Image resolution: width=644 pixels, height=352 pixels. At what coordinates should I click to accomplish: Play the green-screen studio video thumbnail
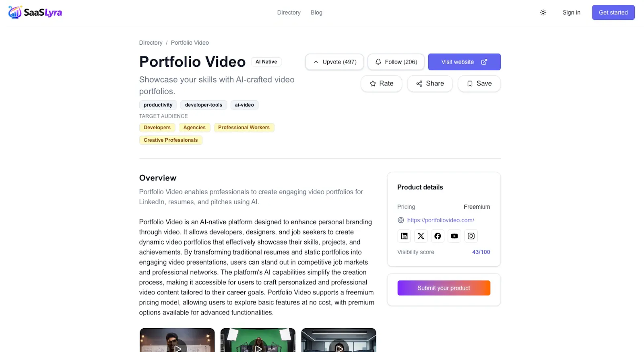258,340
